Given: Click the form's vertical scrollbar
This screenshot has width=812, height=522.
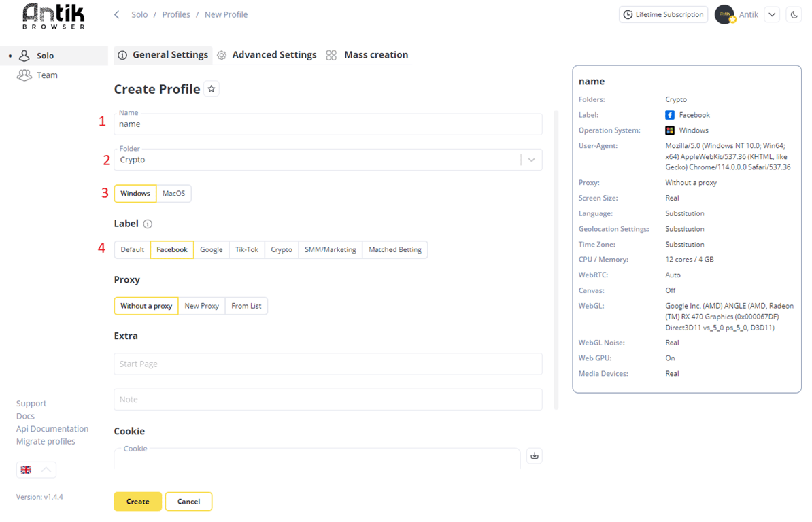Looking at the screenshot, I should click(x=556, y=259).
